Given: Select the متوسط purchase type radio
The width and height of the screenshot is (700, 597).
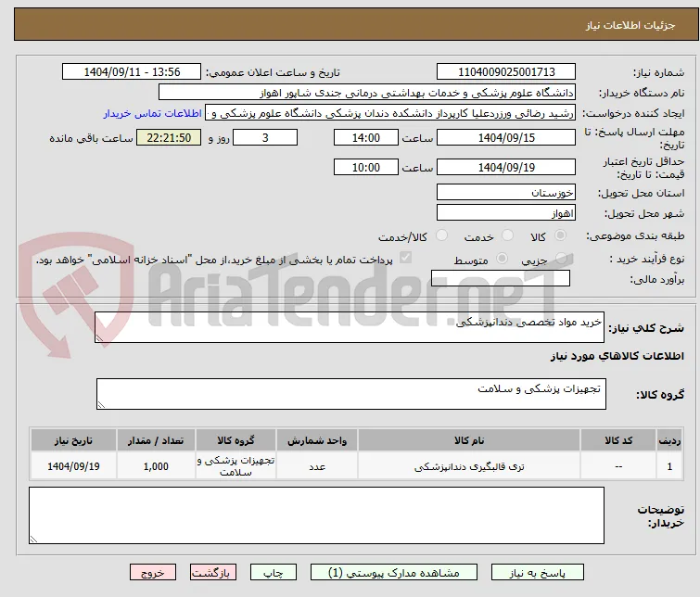Looking at the screenshot, I should pos(503,259).
